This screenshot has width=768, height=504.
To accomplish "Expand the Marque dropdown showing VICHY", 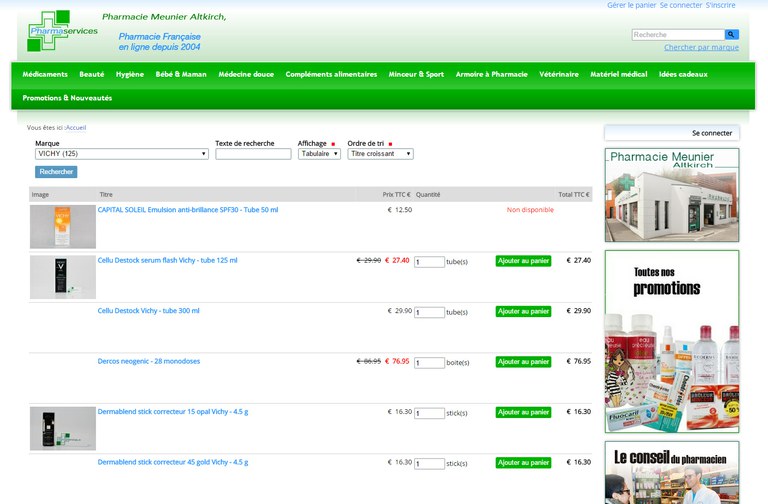I will pos(122,154).
